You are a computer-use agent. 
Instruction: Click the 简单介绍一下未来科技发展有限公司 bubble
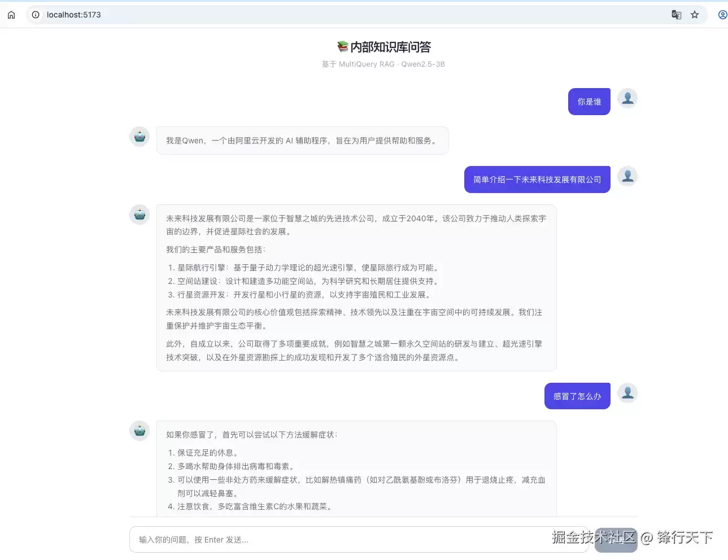click(537, 180)
